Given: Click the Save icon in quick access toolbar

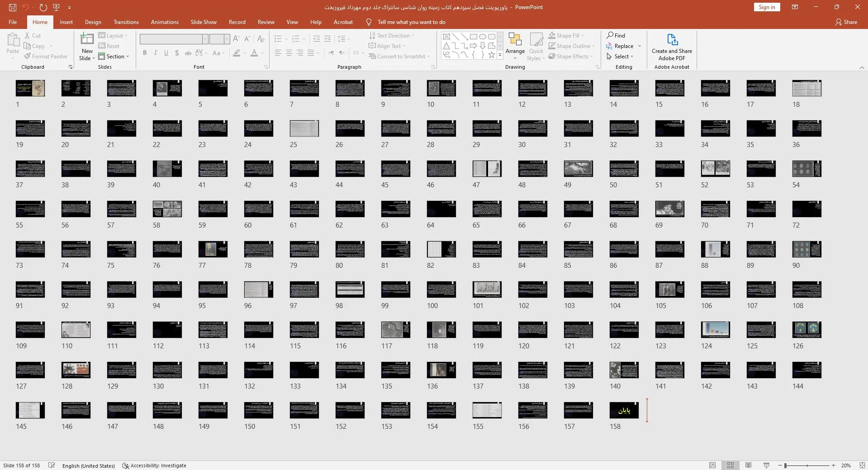Looking at the screenshot, I should (x=13, y=7).
